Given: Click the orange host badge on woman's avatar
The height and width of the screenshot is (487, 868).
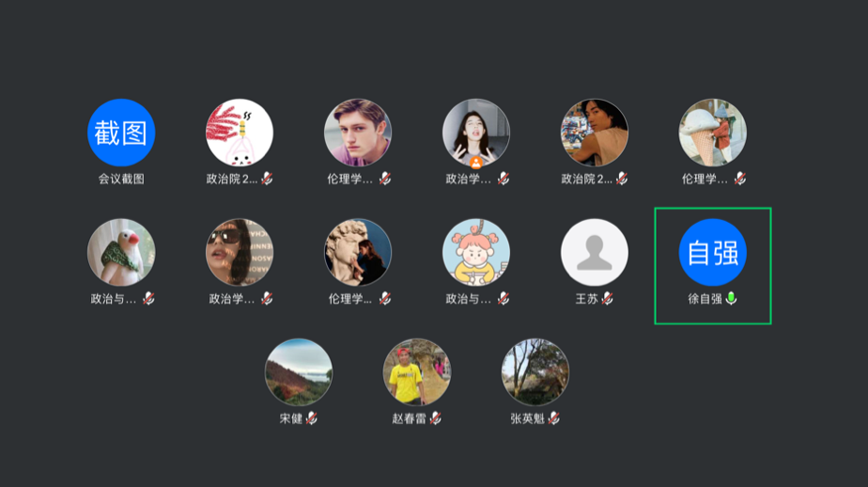Looking at the screenshot, I should [x=475, y=163].
